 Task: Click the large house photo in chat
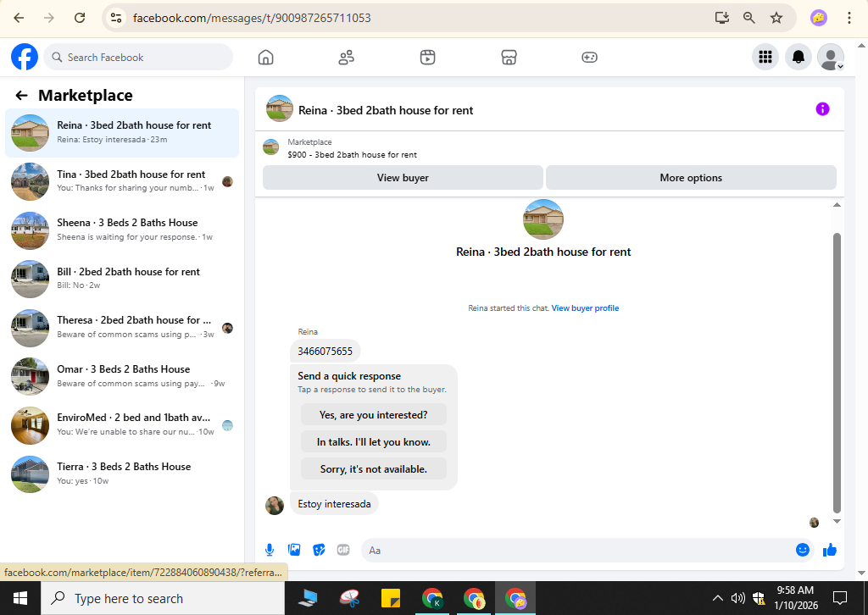(543, 219)
